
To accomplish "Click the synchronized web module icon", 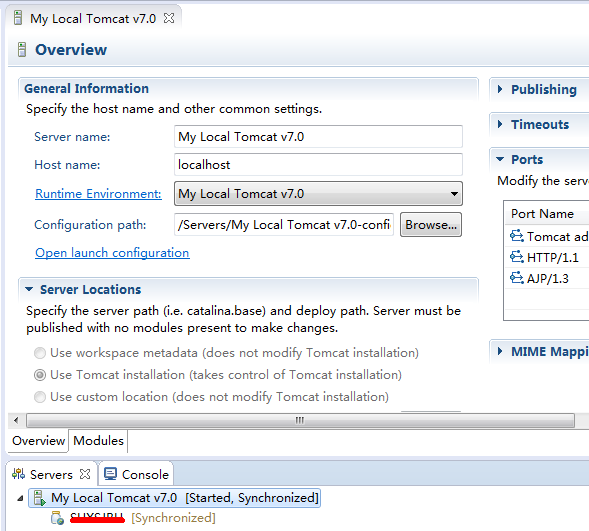I will [x=57, y=518].
